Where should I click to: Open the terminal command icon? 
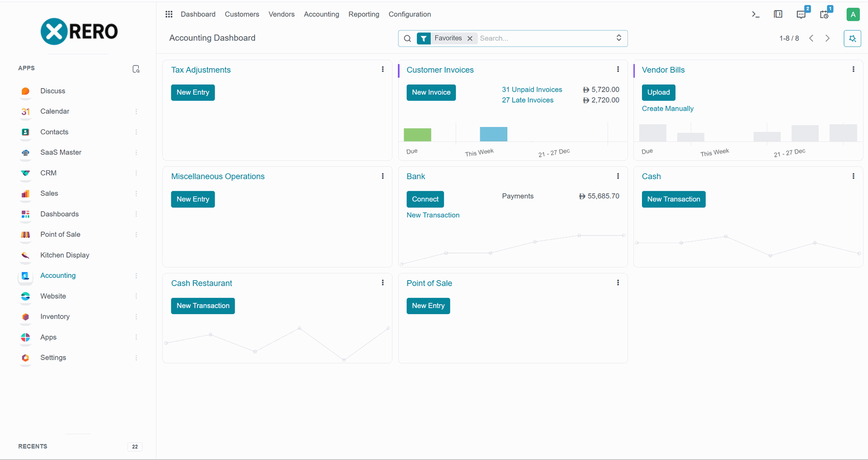tap(755, 14)
